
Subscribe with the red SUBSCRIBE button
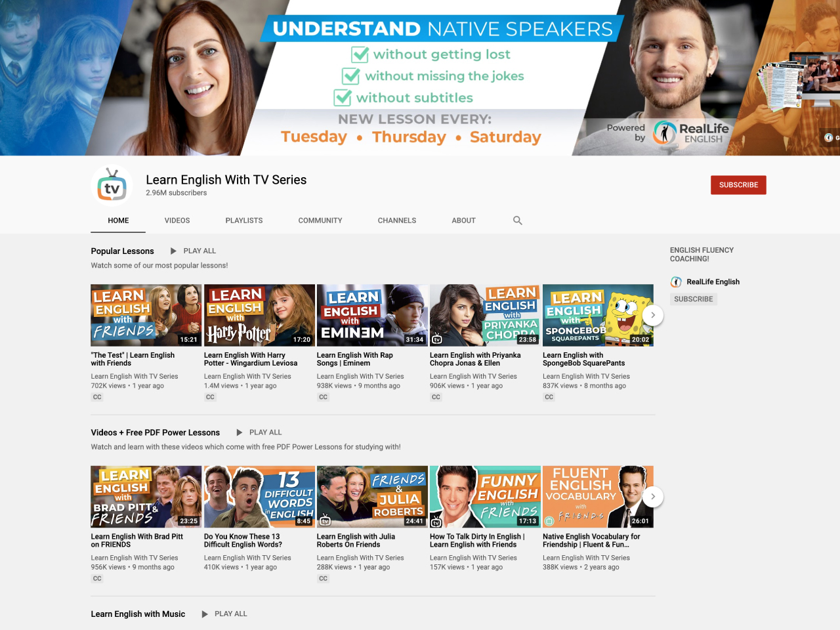tap(738, 185)
